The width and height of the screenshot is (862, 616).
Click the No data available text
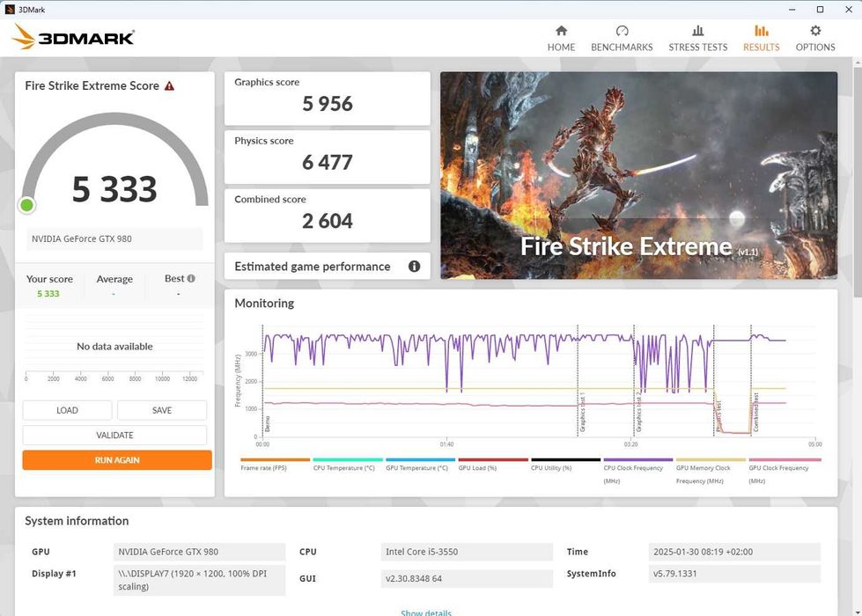[x=114, y=347]
